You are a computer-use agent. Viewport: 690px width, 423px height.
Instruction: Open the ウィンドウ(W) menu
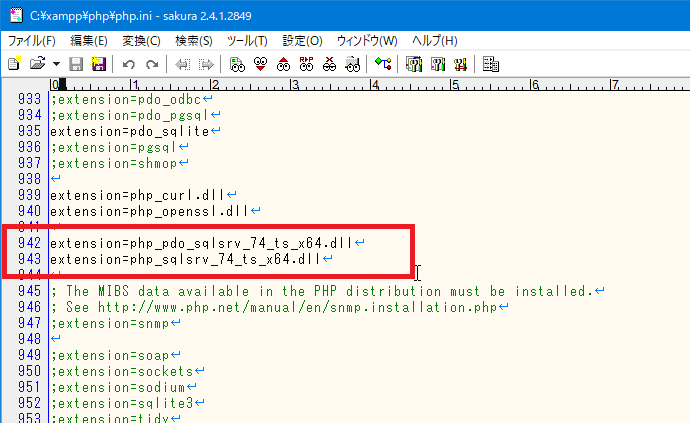click(x=367, y=40)
